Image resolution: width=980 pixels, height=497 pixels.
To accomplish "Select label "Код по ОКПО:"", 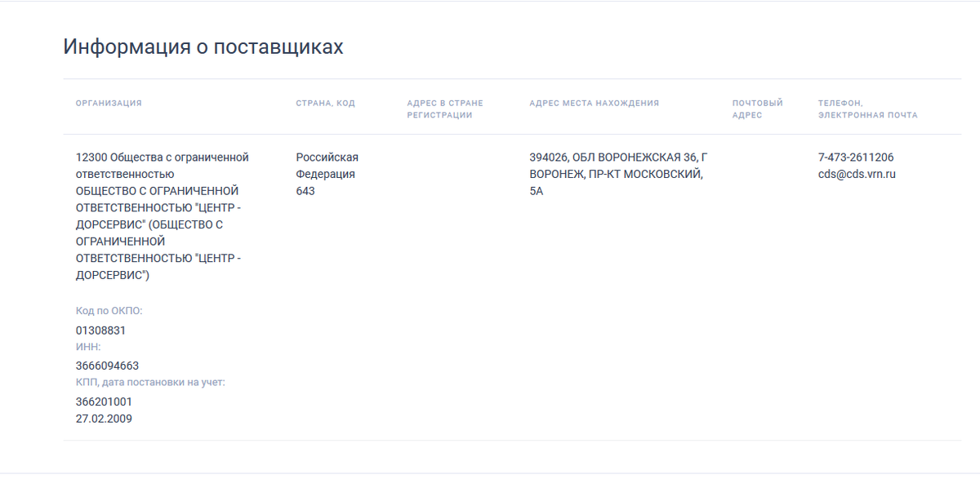I will [109, 311].
